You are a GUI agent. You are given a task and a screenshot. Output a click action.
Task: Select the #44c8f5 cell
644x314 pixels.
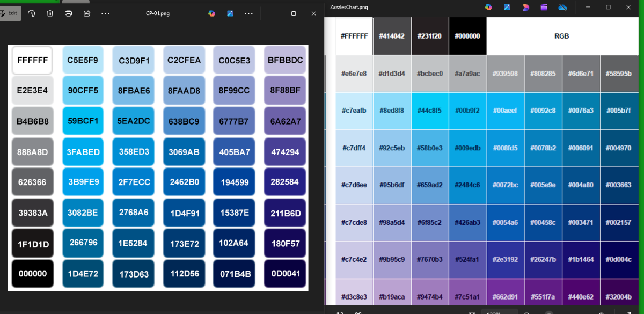click(x=429, y=111)
